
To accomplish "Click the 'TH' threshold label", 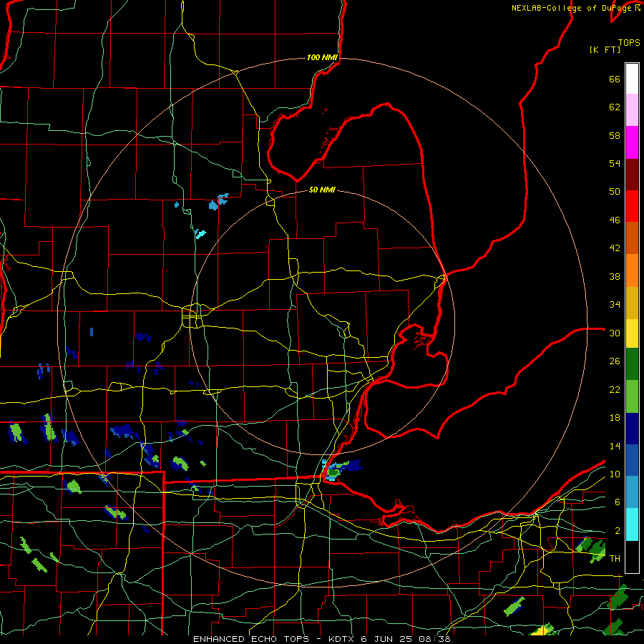I will 615,559.
